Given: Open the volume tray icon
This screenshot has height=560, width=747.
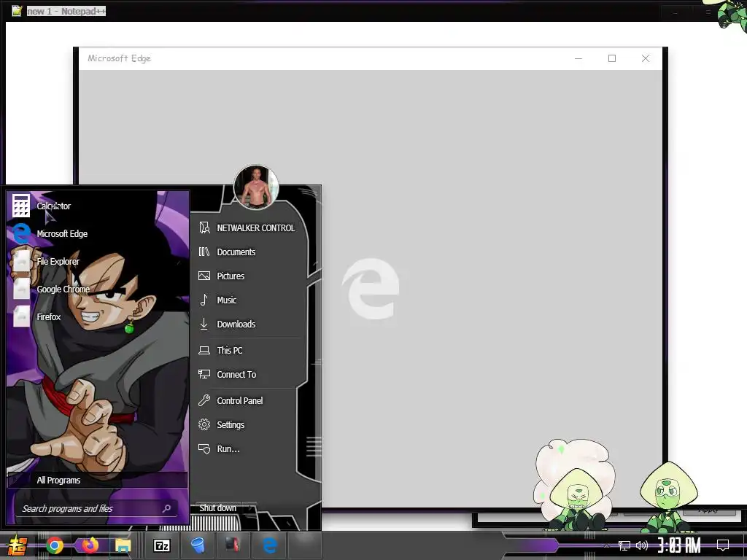Looking at the screenshot, I should click(x=642, y=545).
